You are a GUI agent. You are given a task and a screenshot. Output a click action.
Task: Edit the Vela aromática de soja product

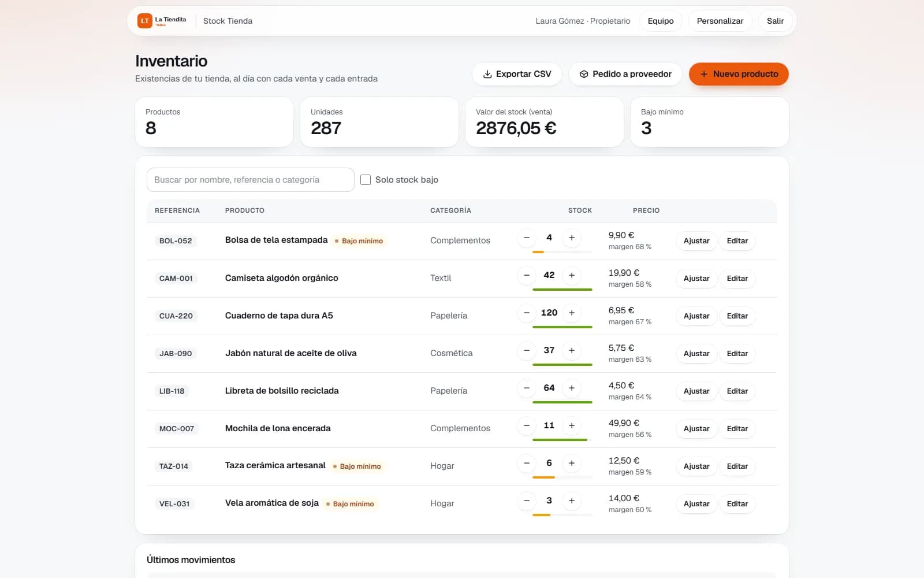737,504
